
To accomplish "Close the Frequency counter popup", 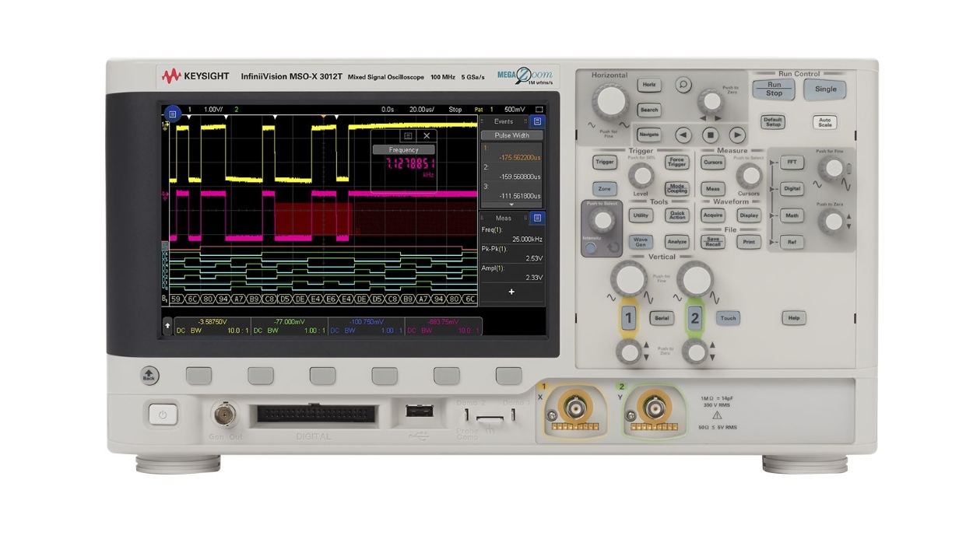I will pos(427,135).
